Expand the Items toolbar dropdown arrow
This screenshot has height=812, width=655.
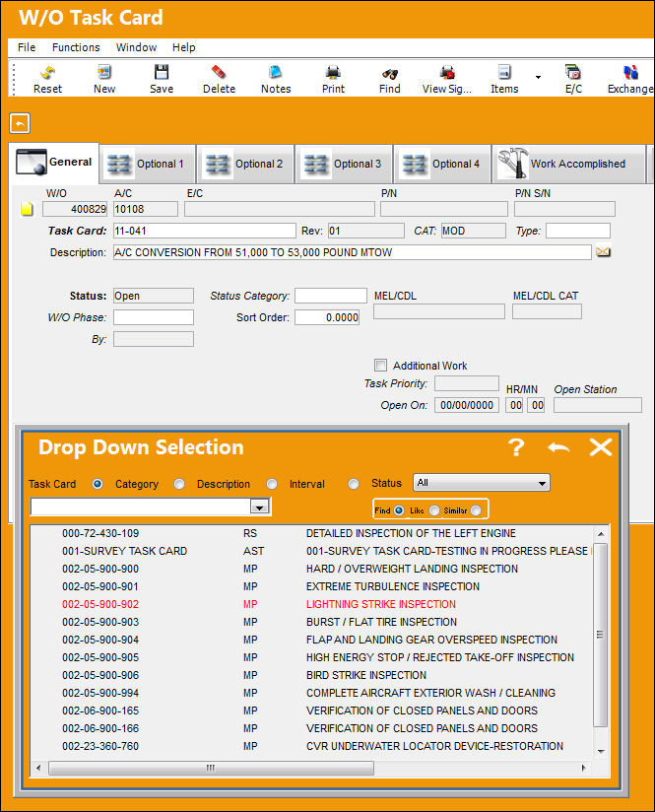tap(538, 77)
